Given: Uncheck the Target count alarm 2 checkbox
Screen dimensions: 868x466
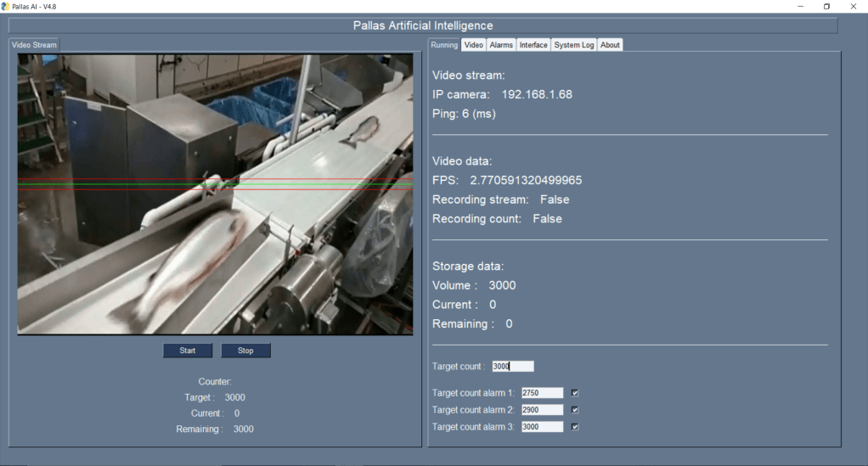Looking at the screenshot, I should (575, 410).
